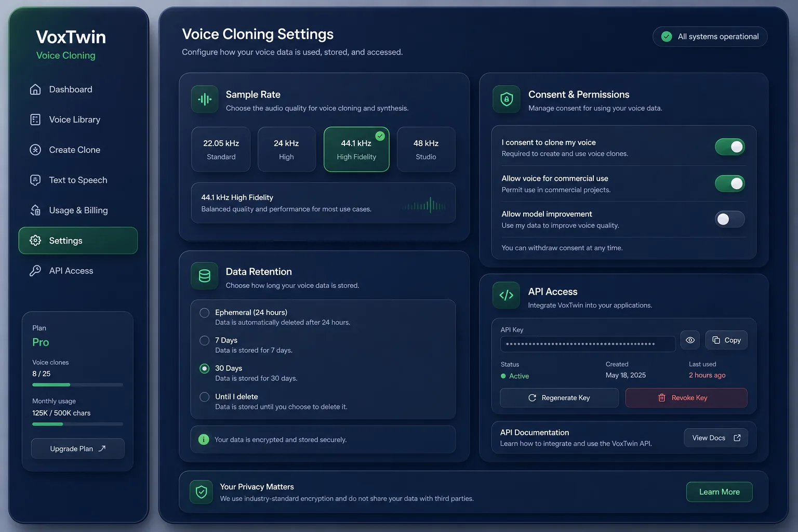Click the Sample Rate waveform icon
This screenshot has height=532, width=798.
(x=205, y=99)
